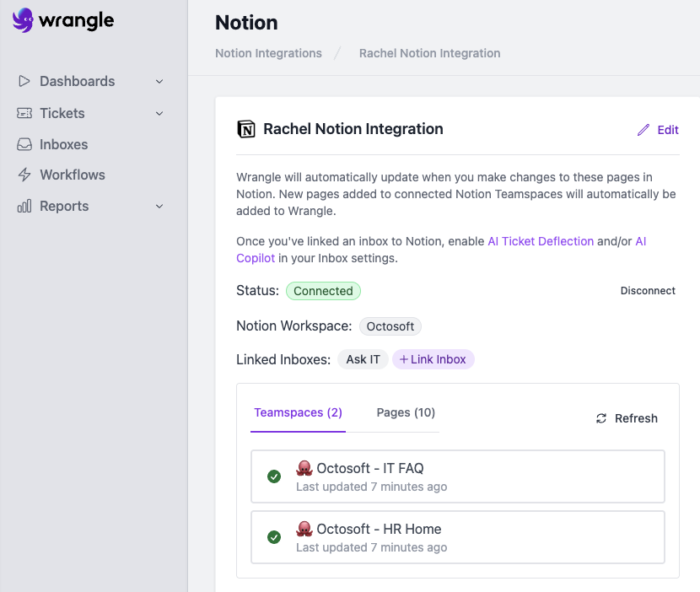The width and height of the screenshot is (700, 592).
Task: Click the pencil icon next to Edit
Action: (x=643, y=130)
